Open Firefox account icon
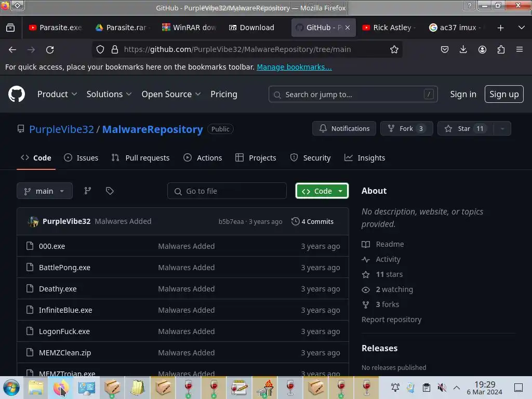 click(x=482, y=49)
